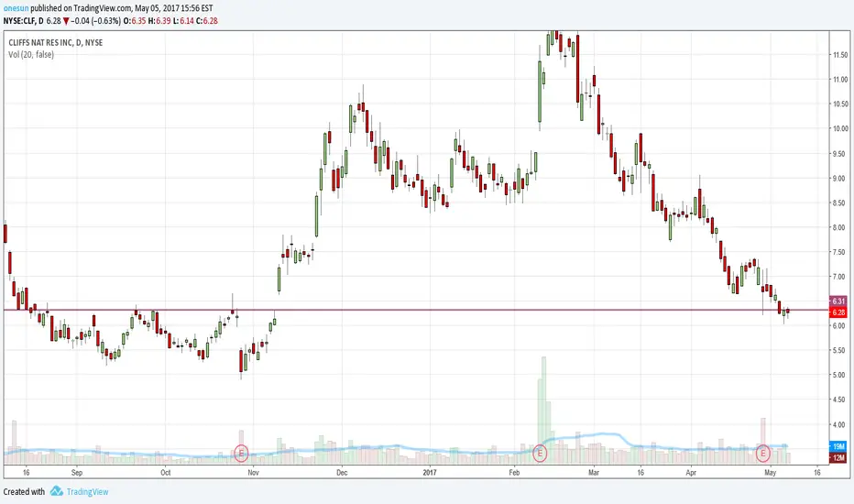The height and width of the screenshot is (504, 854).
Task: Click the Sep date axis label
Action: [x=77, y=473]
